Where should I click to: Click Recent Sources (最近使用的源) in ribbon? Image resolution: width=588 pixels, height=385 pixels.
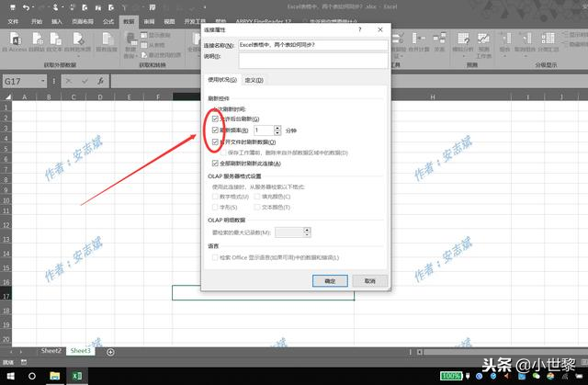click(x=161, y=55)
